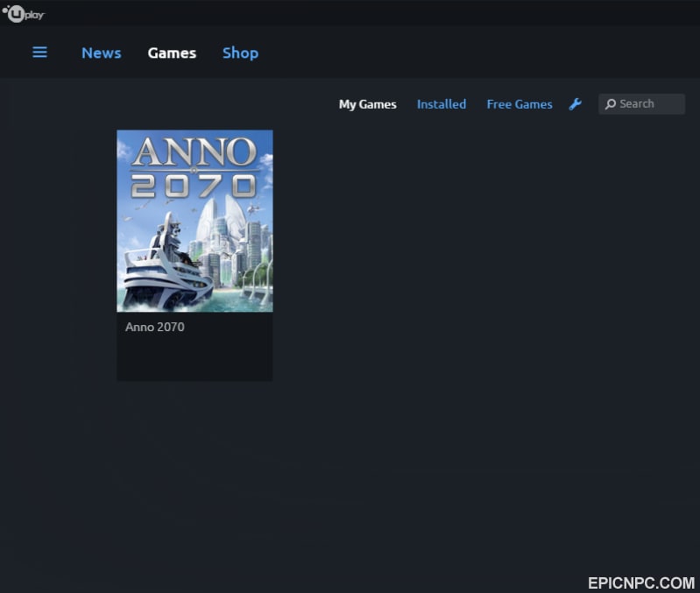Image resolution: width=700 pixels, height=593 pixels.
Task: Click the magnifying glass search icon
Action: [x=611, y=104]
